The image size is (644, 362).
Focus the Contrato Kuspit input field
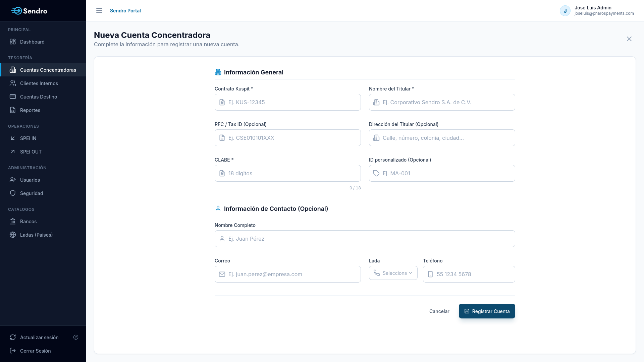pos(288,102)
